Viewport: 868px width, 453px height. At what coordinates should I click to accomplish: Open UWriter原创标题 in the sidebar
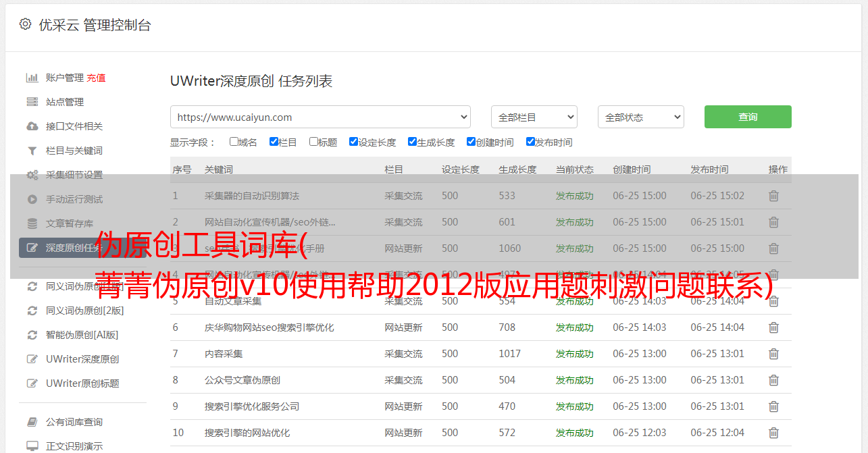click(82, 383)
